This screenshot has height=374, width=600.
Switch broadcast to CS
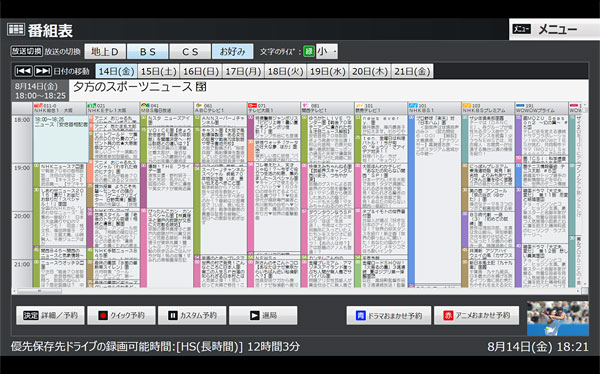tap(190, 51)
